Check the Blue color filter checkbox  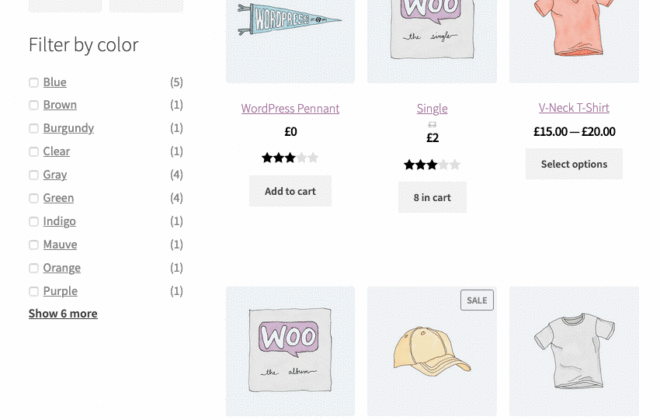point(34,82)
